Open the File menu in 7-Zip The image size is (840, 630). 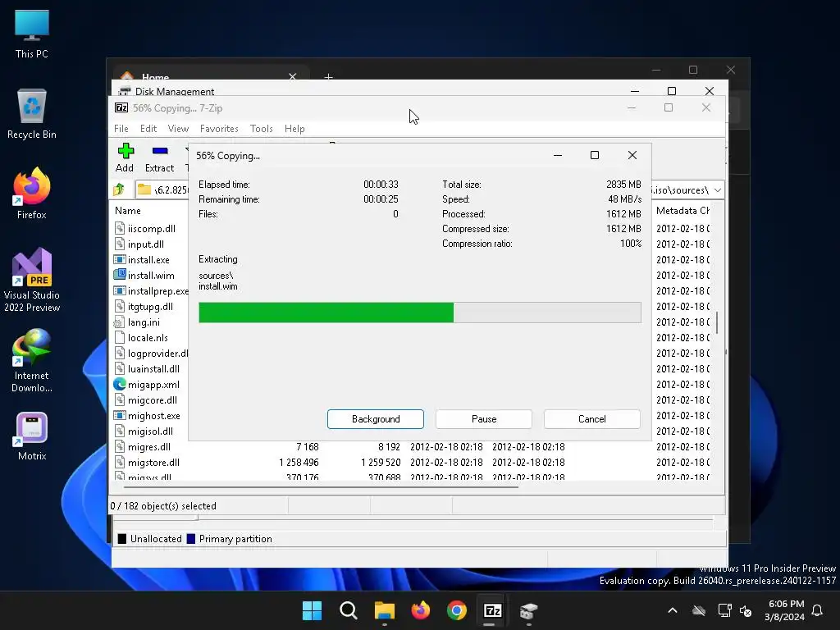point(121,129)
